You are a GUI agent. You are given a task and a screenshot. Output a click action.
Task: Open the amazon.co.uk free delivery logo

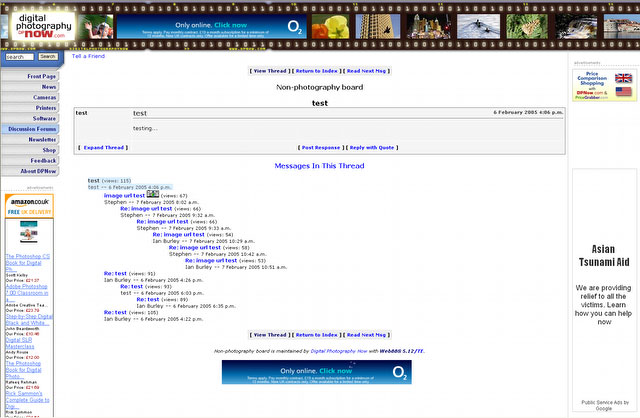(x=29, y=205)
